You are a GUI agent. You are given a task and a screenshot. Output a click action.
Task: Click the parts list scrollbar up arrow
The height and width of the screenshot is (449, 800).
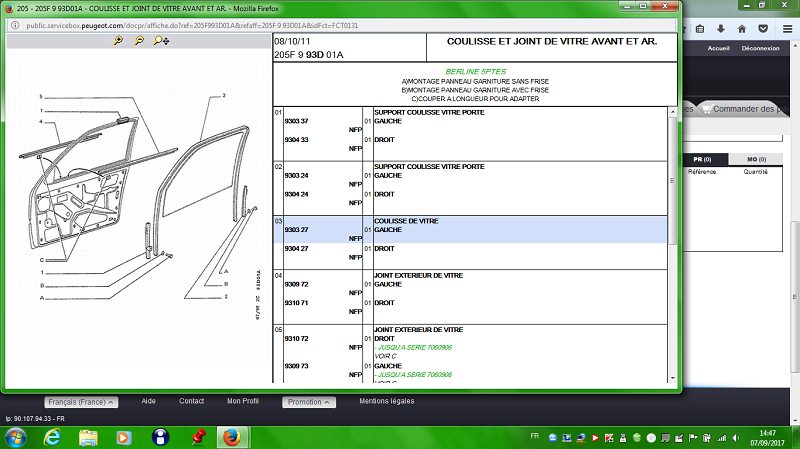pyautogui.click(x=672, y=111)
